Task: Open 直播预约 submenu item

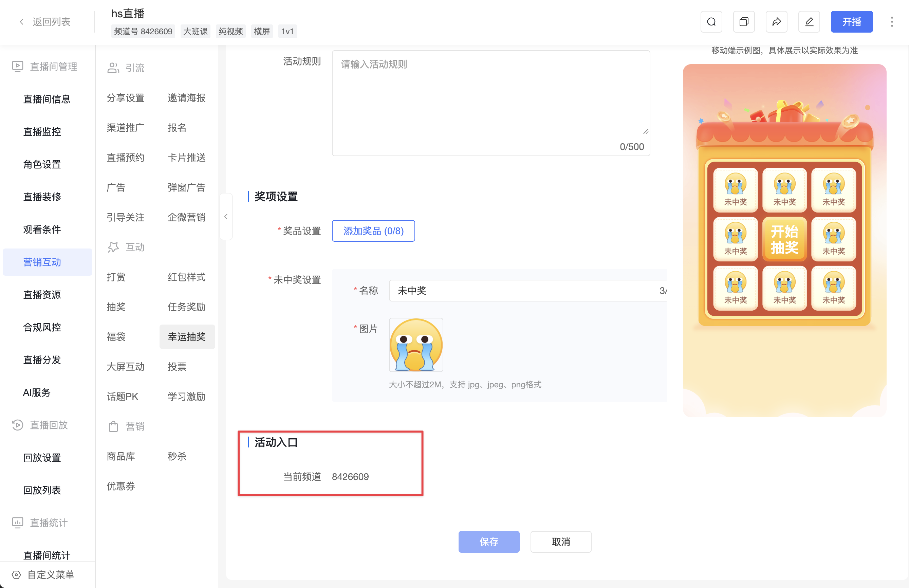Action: tap(126, 158)
